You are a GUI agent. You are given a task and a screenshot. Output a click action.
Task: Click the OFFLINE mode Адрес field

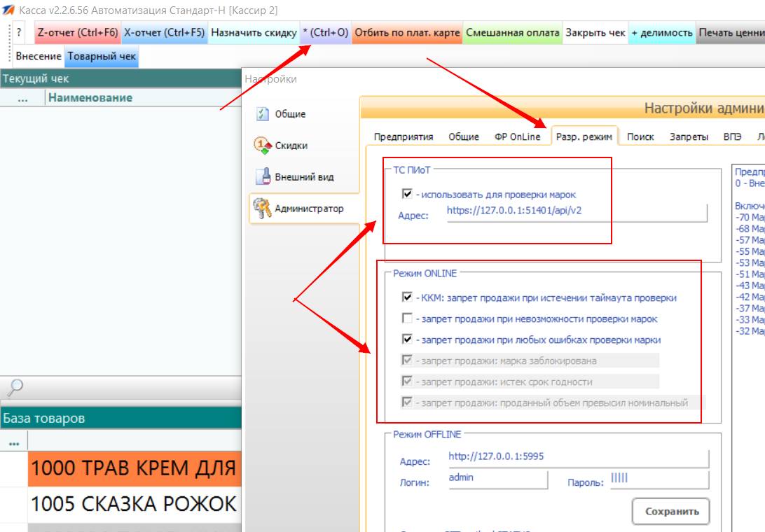coord(578,458)
